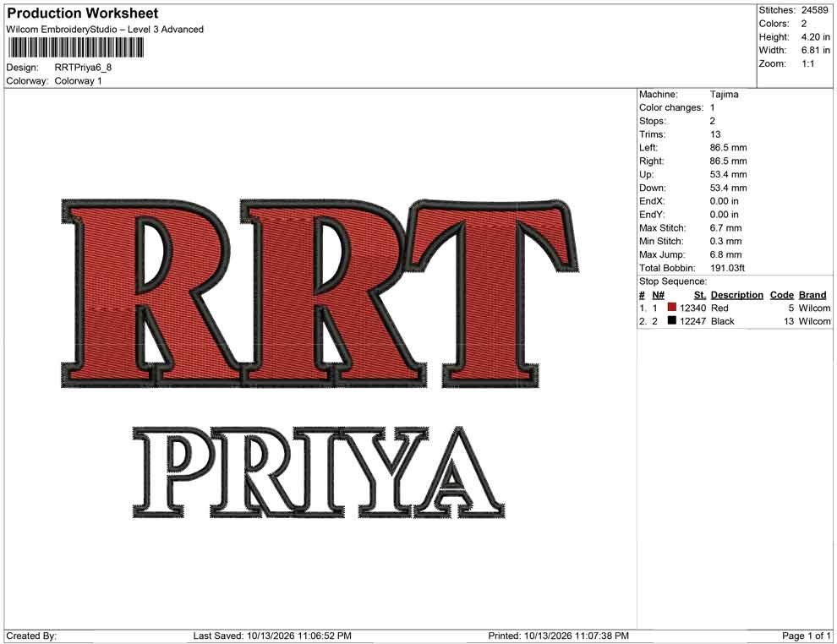Click the 'Created By:' footer label
837x644 pixels.
pyautogui.click(x=31, y=636)
